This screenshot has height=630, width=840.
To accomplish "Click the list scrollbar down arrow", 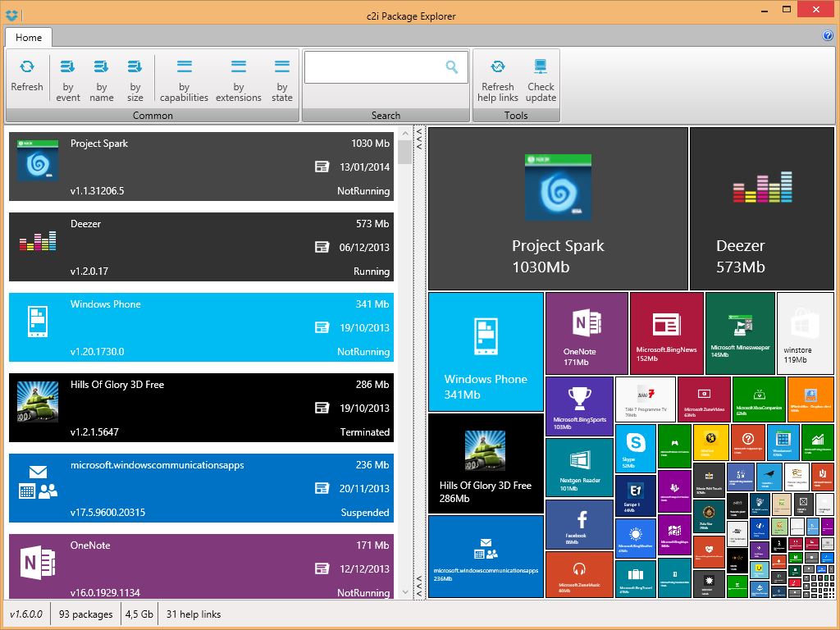I will click(405, 592).
